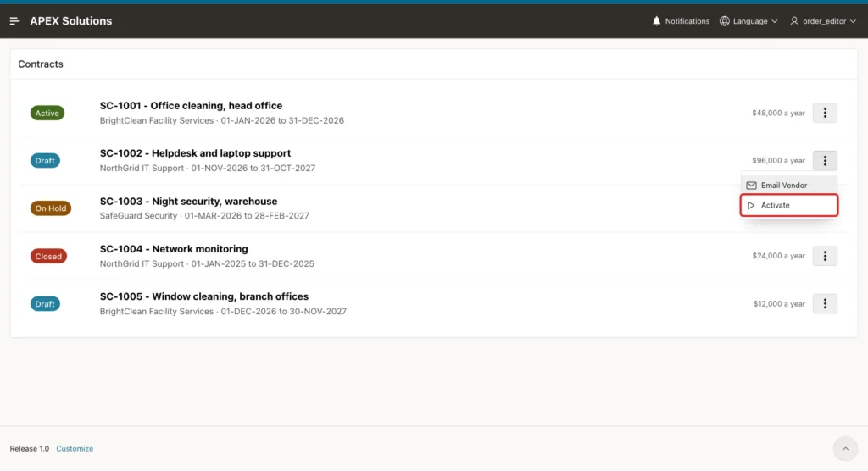This screenshot has height=471, width=868.
Task: Select SC-1005 - Window cleaning, branch offices
Action: coord(203,296)
